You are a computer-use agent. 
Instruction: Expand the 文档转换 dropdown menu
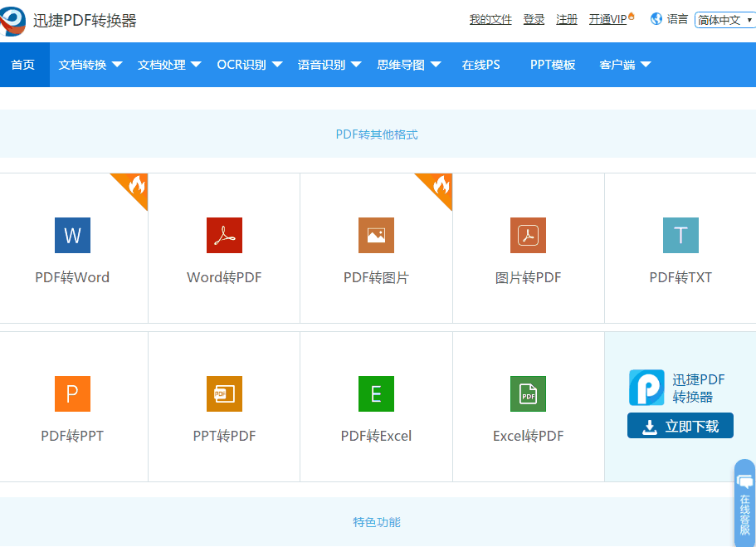[x=90, y=65]
